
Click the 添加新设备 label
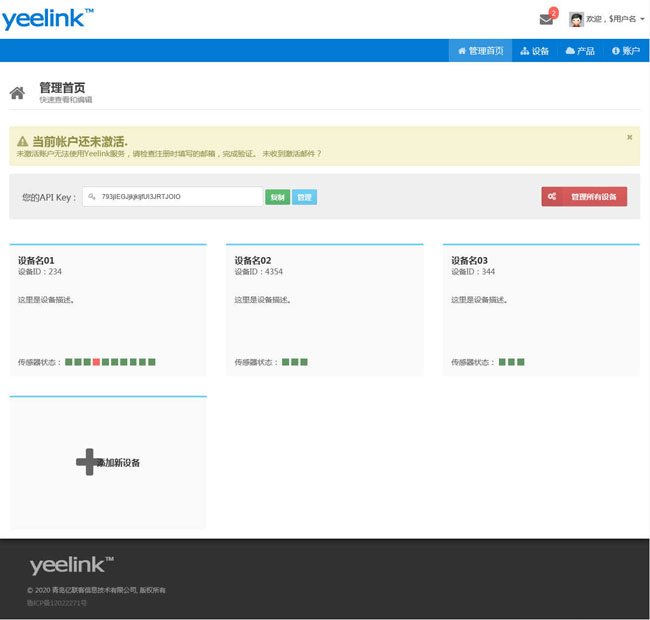tap(118, 463)
